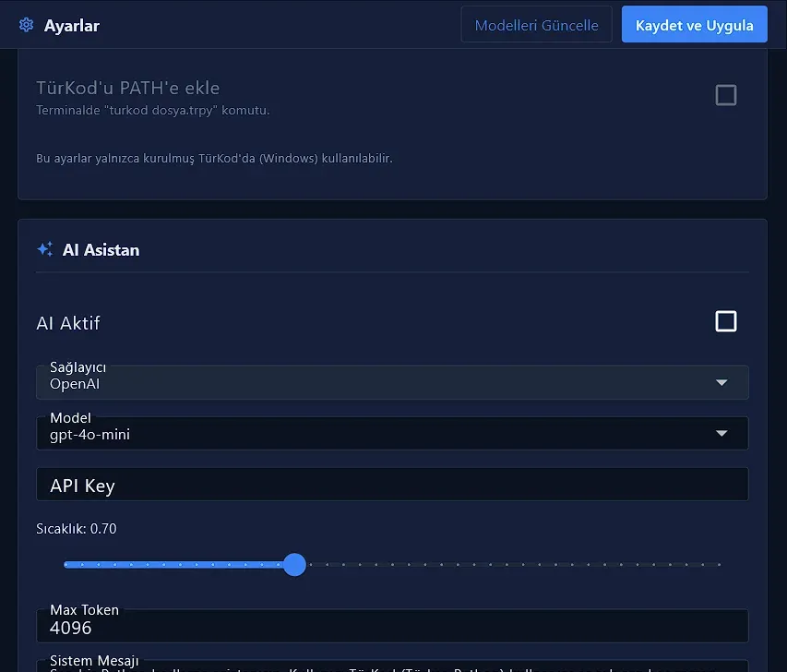Open the Sağlayıcı OpenAI dropdown

(x=392, y=383)
